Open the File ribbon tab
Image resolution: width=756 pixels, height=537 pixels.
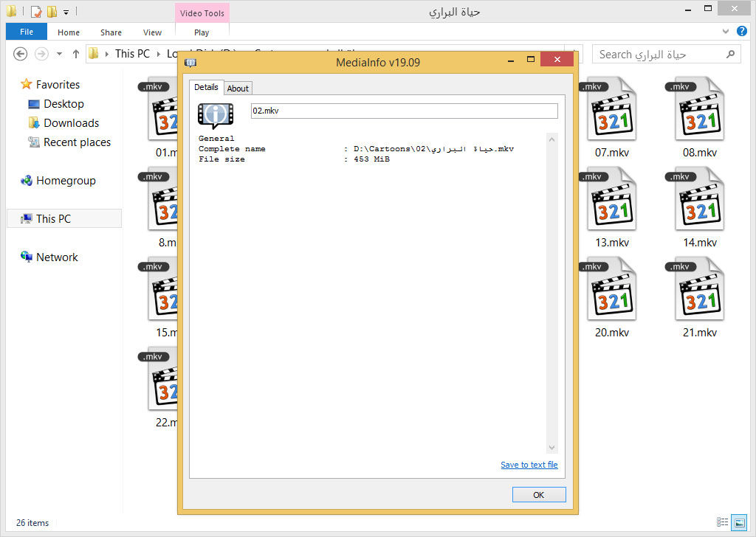27,32
